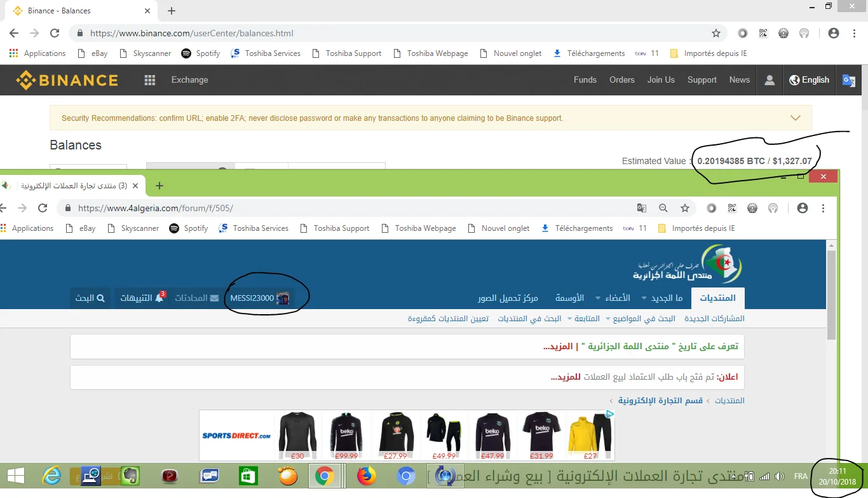Image resolution: width=868 pixels, height=498 pixels.
Task: Click the 4algeria URL address bar
Action: pos(349,208)
